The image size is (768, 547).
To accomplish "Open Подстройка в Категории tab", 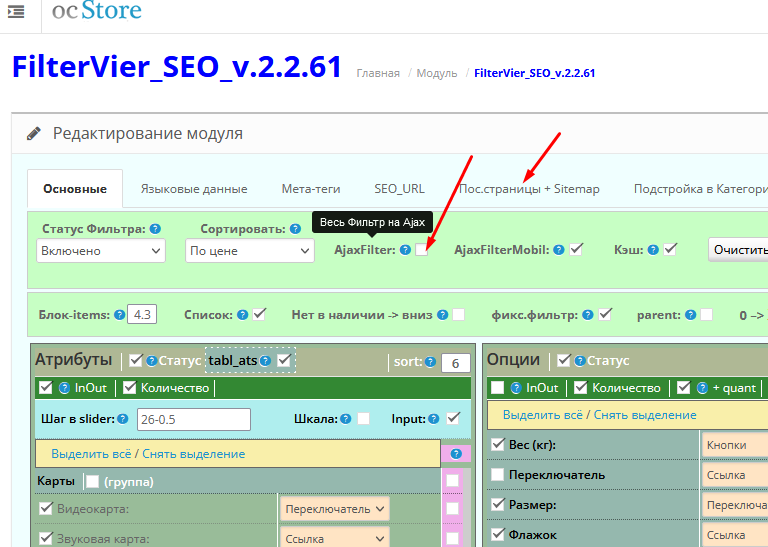I will click(701, 189).
